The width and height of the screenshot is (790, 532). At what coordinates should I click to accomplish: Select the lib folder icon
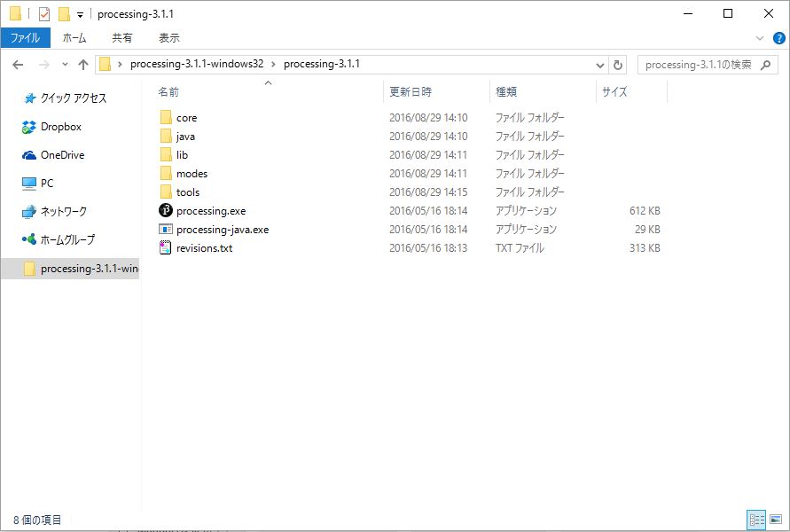coord(166,154)
